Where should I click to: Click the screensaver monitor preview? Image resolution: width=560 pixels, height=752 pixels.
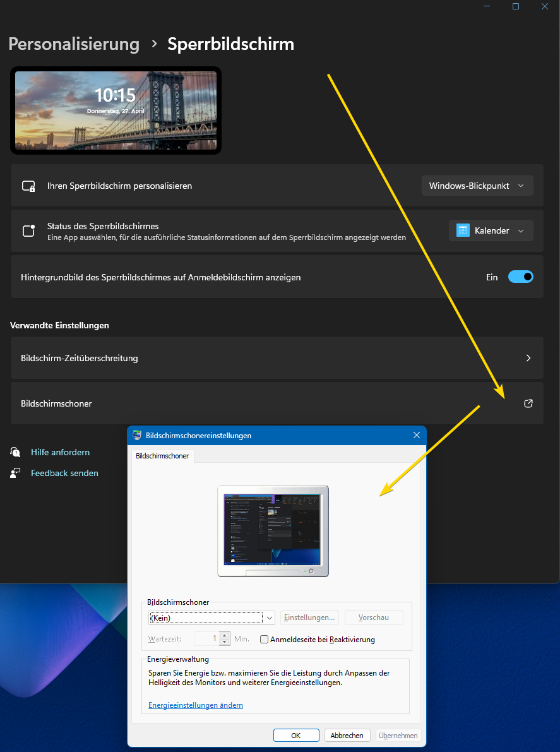tap(273, 530)
